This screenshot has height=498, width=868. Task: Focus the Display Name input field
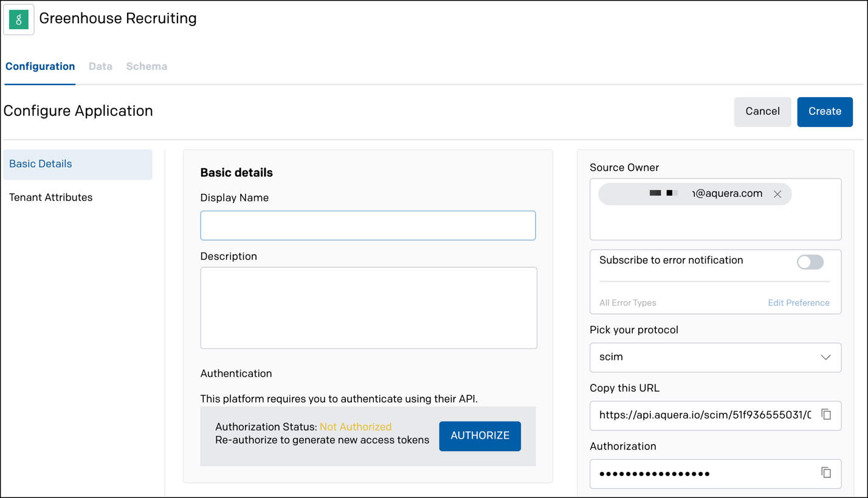pyautogui.click(x=368, y=225)
